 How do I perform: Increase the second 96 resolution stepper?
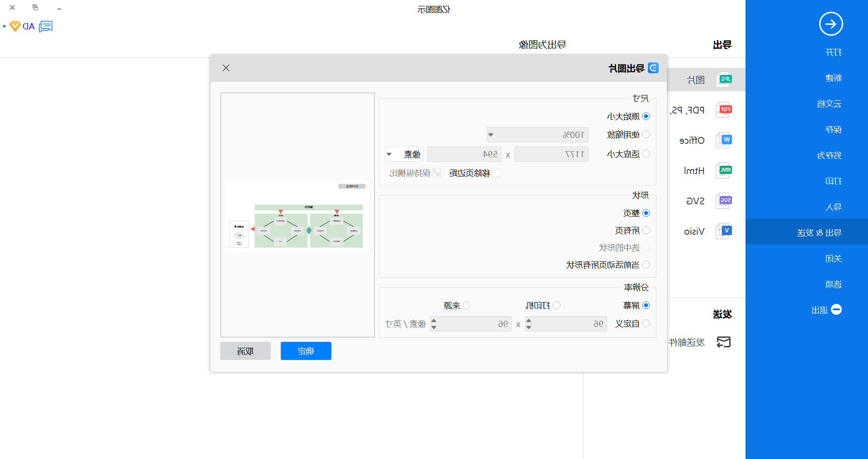[434, 321]
